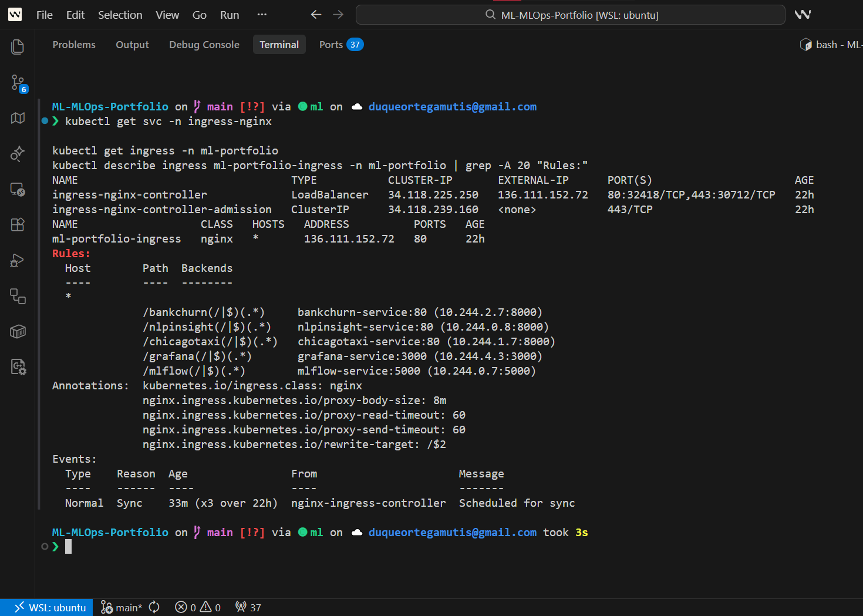Switch to the Debug Console tab
The height and width of the screenshot is (616, 863).
(204, 45)
